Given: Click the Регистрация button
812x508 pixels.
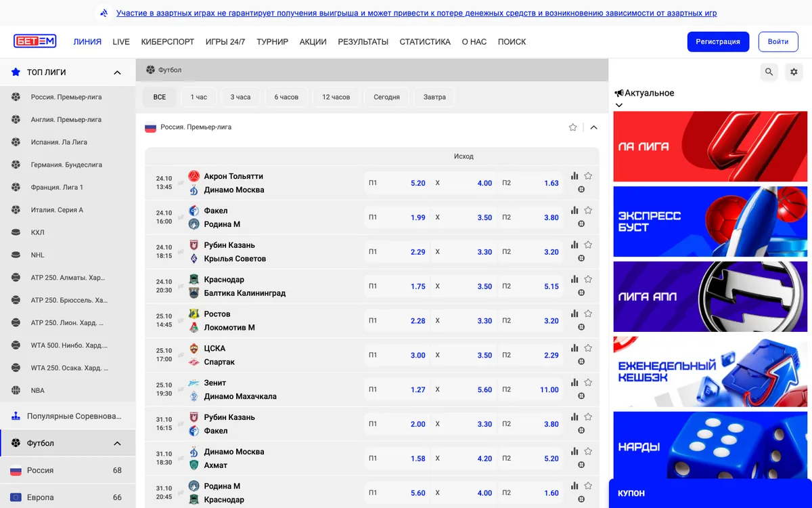Looking at the screenshot, I should click(x=718, y=41).
